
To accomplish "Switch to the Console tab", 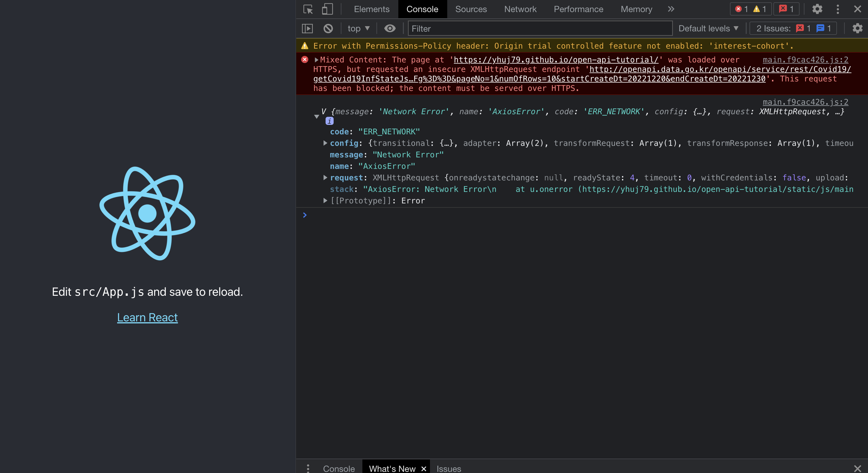I will (x=422, y=9).
